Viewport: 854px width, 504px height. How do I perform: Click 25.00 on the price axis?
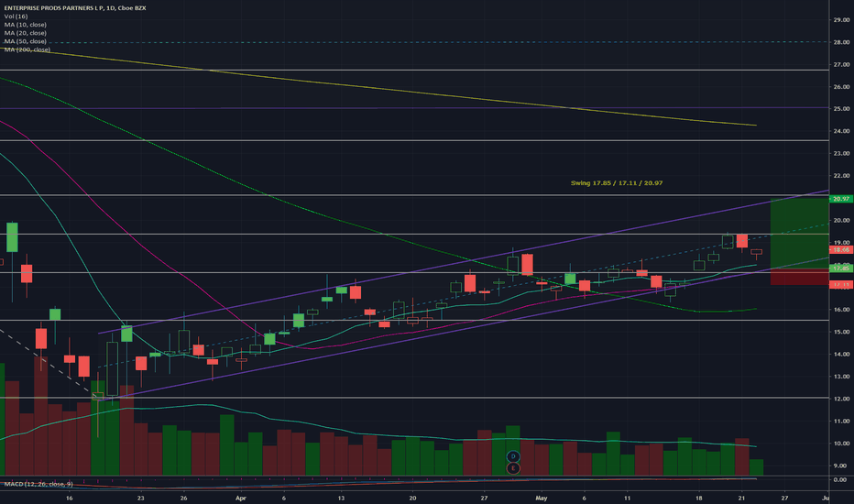click(x=841, y=109)
